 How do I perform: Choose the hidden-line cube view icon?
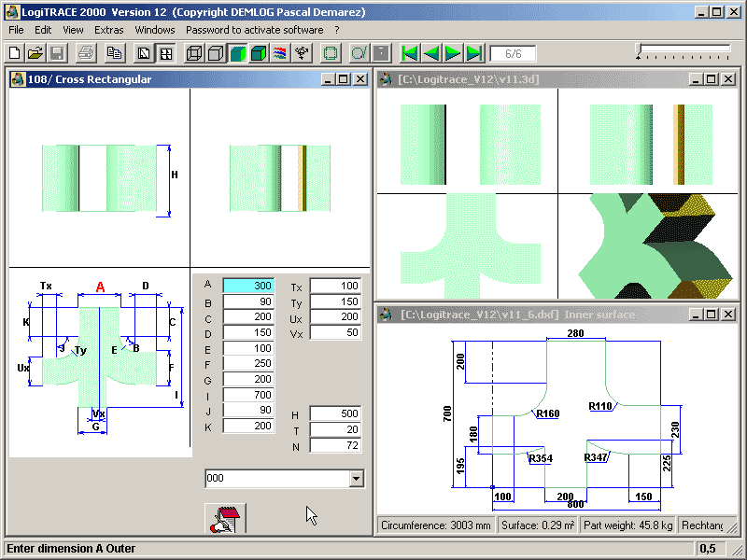(x=216, y=53)
